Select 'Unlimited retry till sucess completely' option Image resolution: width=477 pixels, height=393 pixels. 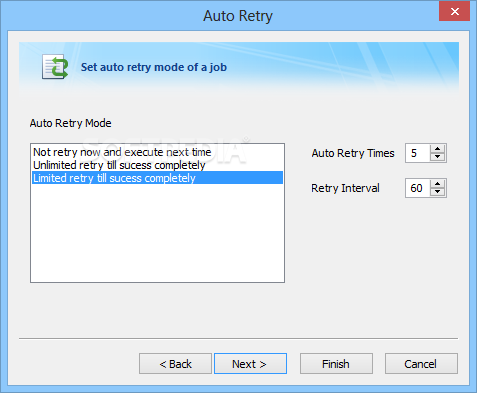pyautogui.click(x=157, y=165)
